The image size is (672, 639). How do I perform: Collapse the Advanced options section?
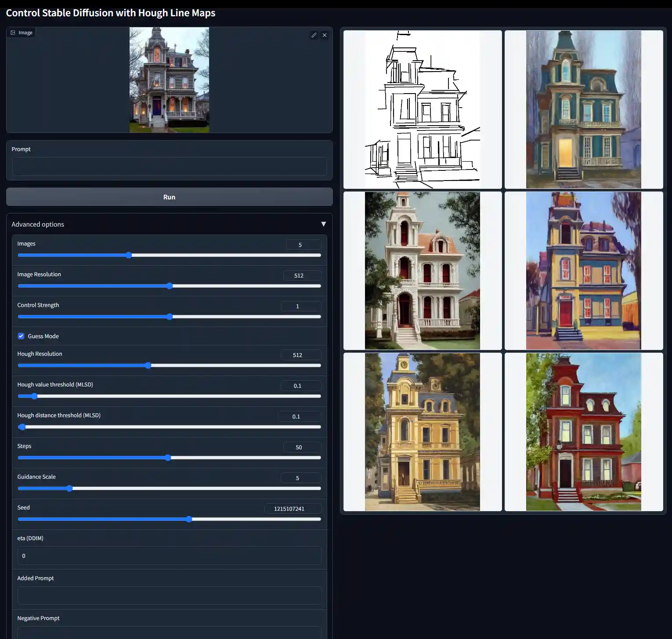323,224
